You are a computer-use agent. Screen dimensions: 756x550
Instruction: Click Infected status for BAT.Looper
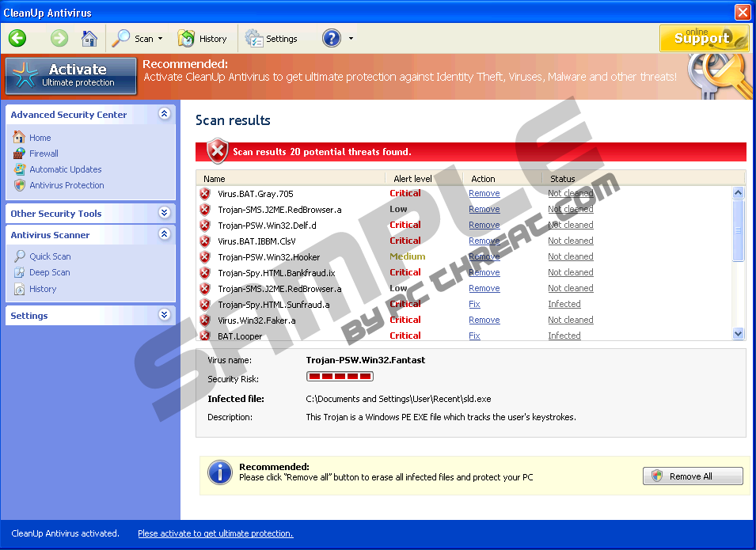coord(564,336)
